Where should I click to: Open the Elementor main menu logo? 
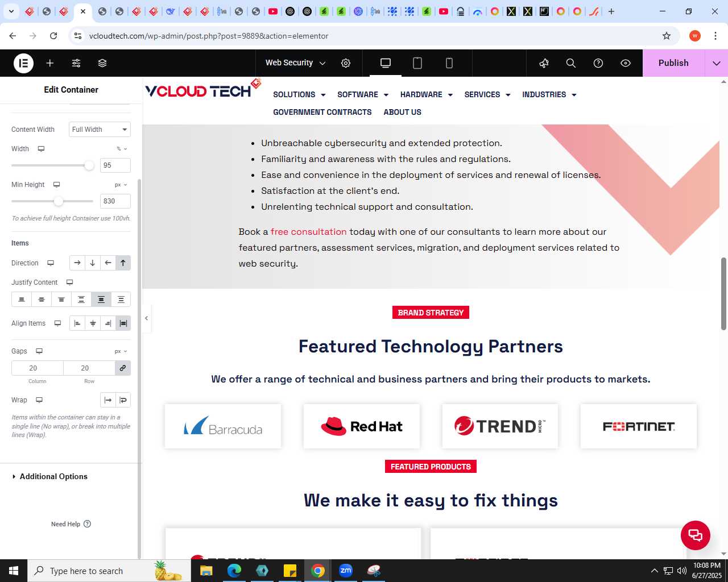[x=24, y=63]
